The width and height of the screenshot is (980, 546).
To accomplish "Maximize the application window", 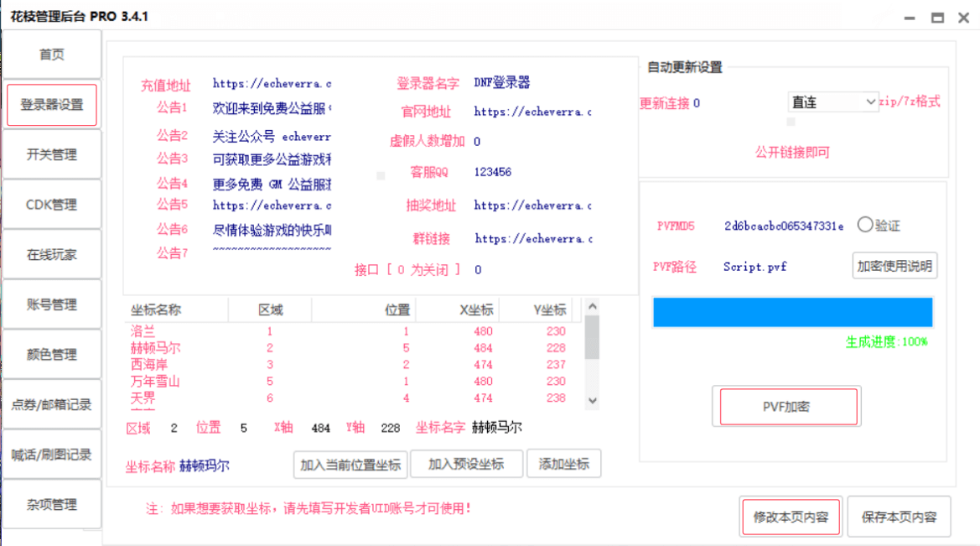I will point(937,18).
